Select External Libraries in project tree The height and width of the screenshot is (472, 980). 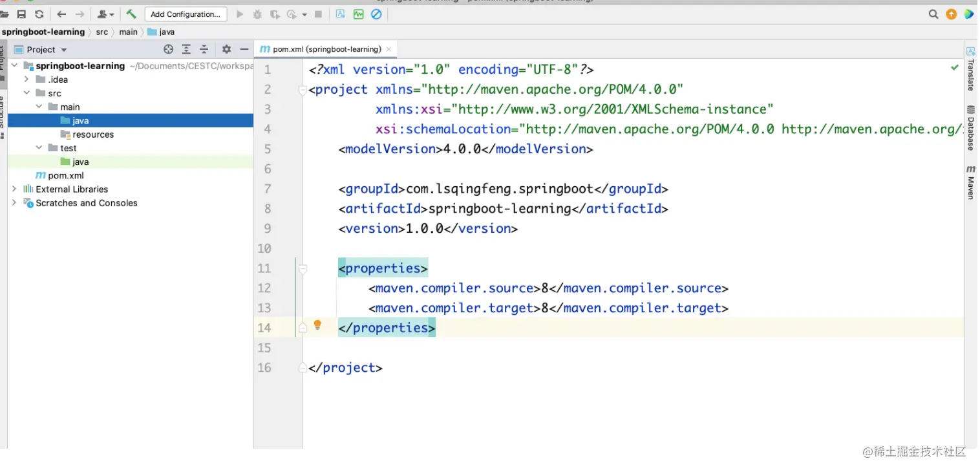pyautogui.click(x=72, y=189)
